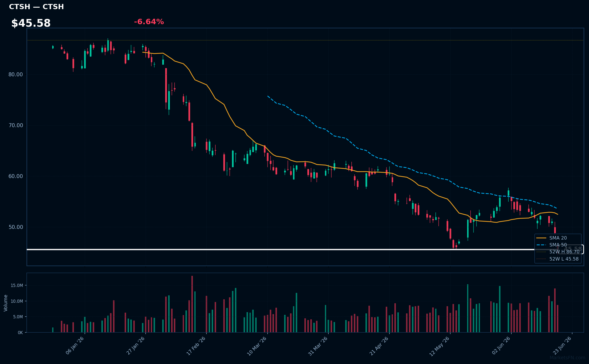Click the 70.00 price axis label
Viewport: 589px width, 364px height.
point(16,125)
